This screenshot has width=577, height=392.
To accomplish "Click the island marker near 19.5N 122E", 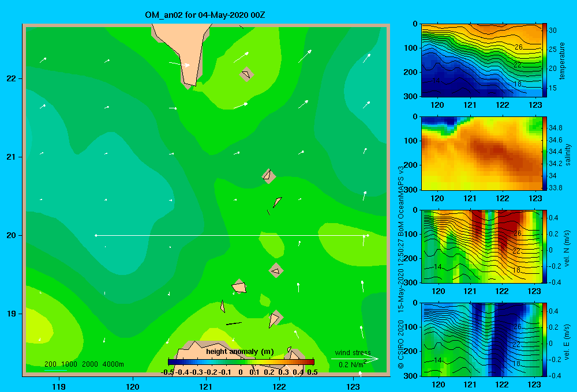I will click(x=276, y=270).
